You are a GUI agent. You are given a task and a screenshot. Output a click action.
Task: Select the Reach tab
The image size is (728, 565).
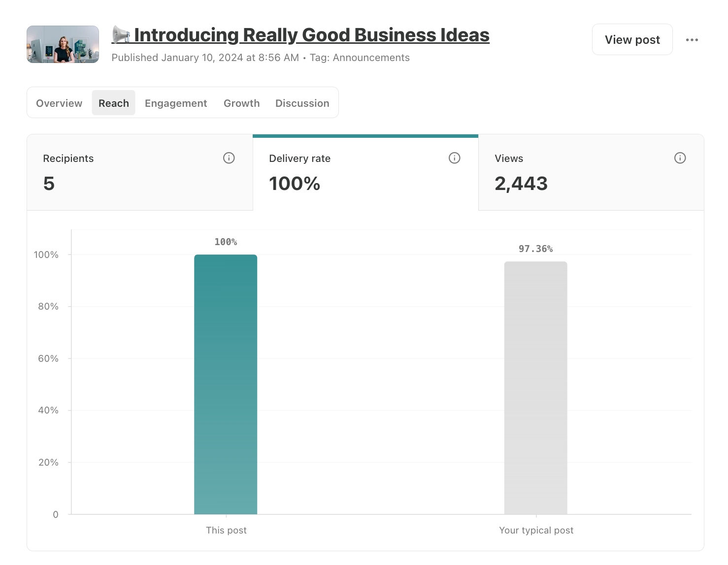[114, 103]
